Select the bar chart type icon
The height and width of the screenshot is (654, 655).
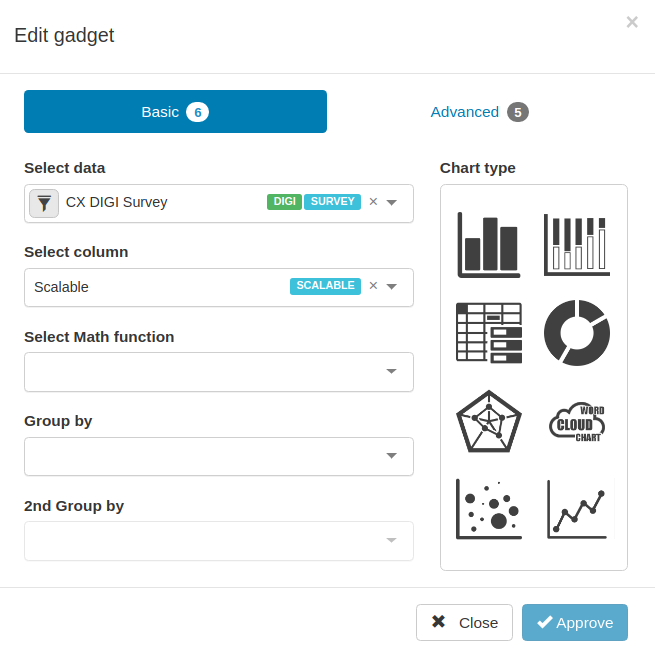tap(489, 245)
